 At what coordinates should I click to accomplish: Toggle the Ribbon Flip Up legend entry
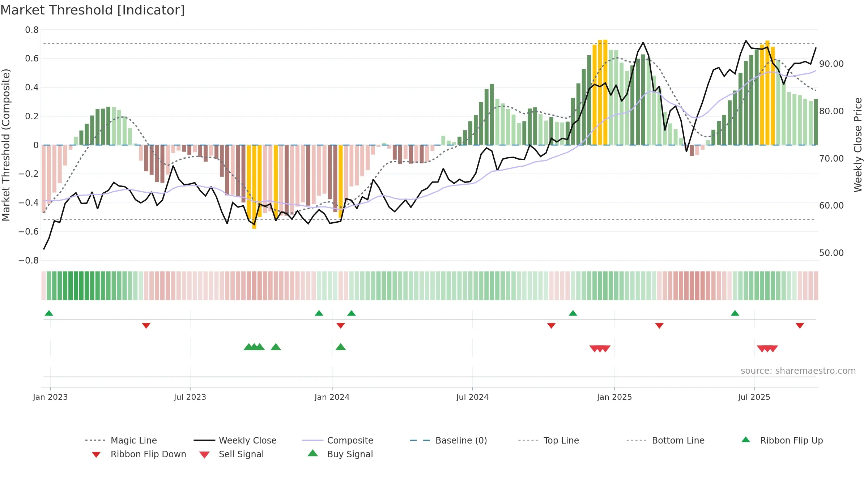pos(782,440)
